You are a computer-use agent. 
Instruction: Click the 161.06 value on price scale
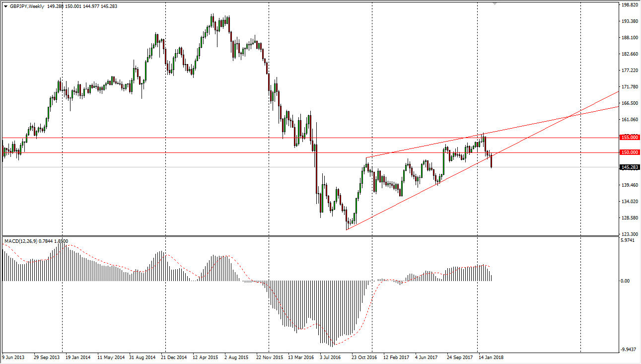click(629, 120)
